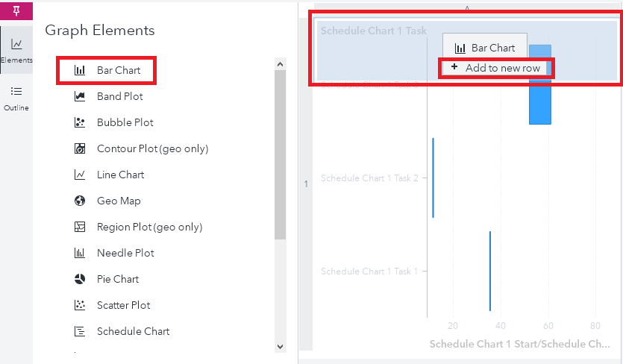Select the Region Plot (geo only) icon

click(80, 228)
